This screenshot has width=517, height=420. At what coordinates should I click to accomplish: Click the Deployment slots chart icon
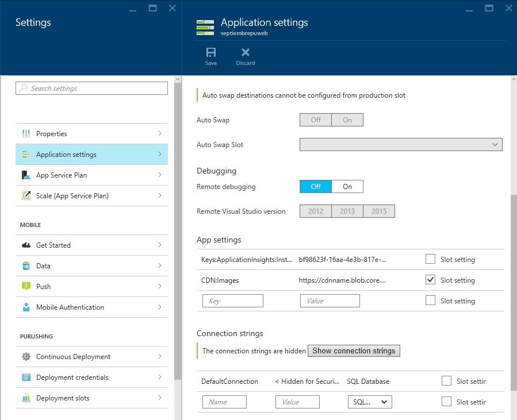point(26,398)
